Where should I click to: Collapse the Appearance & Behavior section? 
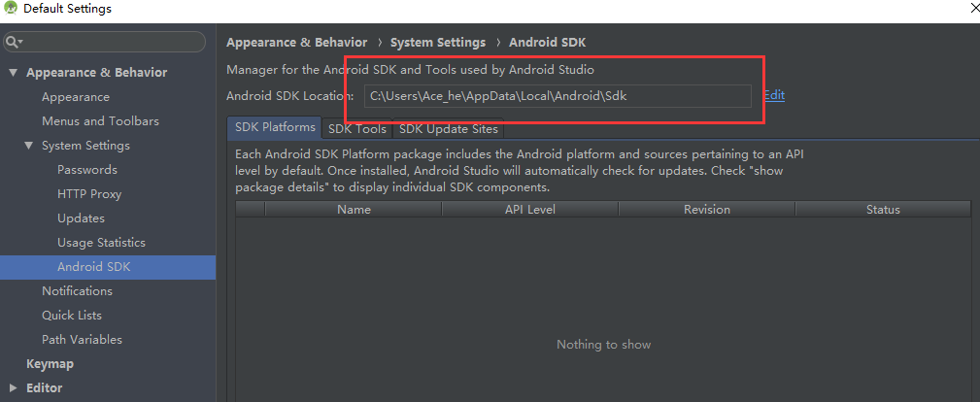coord(14,73)
